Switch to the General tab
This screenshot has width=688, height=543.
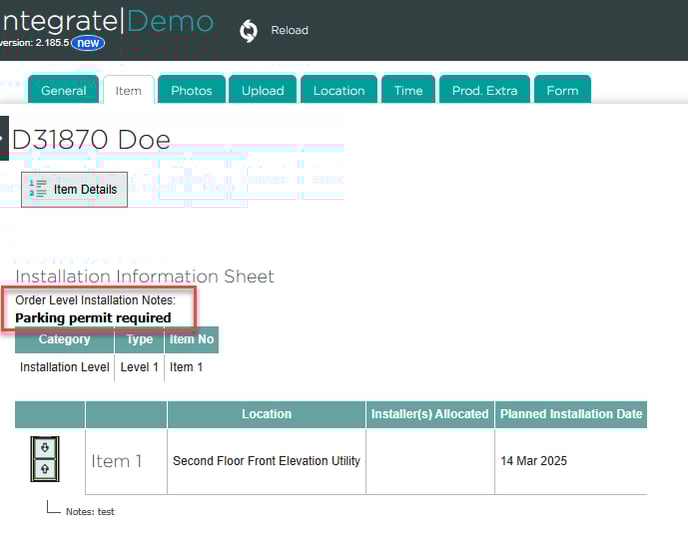click(x=63, y=90)
